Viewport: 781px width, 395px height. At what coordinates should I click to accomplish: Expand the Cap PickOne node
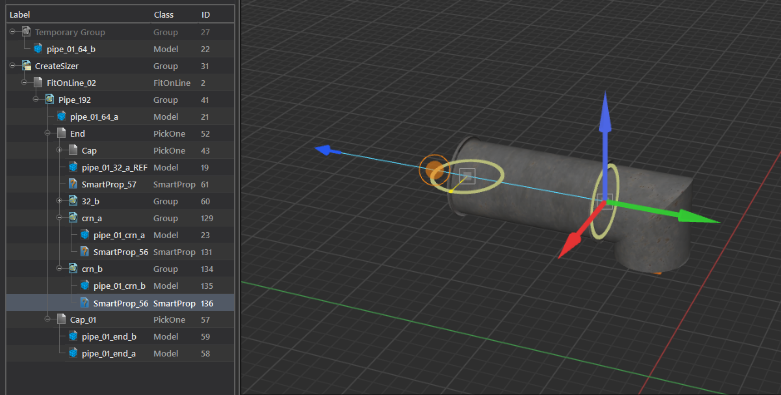point(59,150)
